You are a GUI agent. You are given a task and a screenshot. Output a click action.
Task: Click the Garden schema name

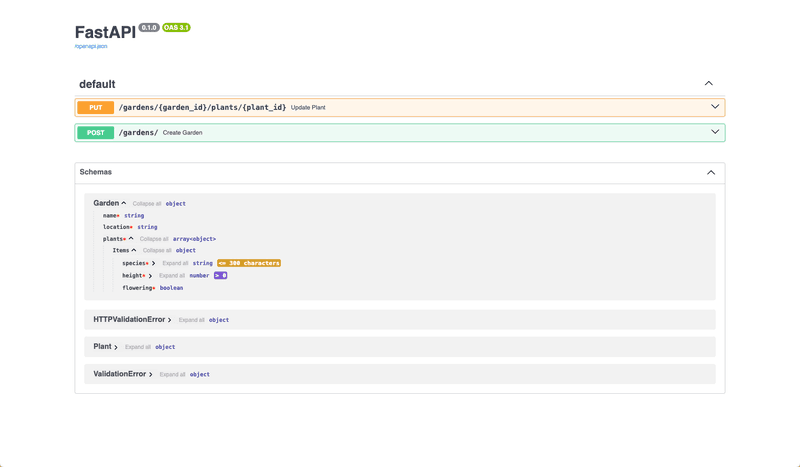[x=106, y=203]
